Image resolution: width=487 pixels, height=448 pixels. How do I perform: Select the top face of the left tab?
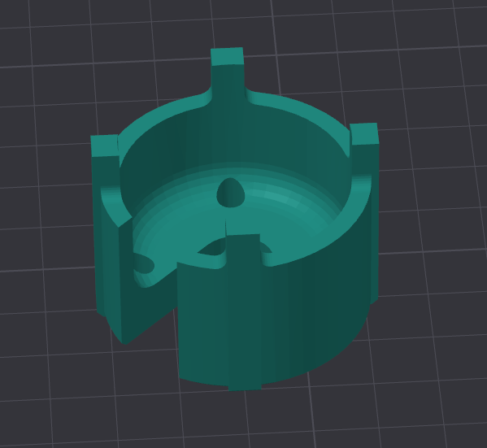pyautogui.click(x=105, y=145)
